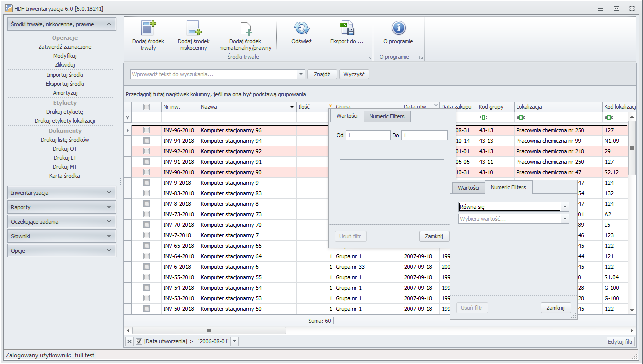Tick checkbox for INV-96-2018 row
Viewport: 643px width, 364px height.
point(147,130)
